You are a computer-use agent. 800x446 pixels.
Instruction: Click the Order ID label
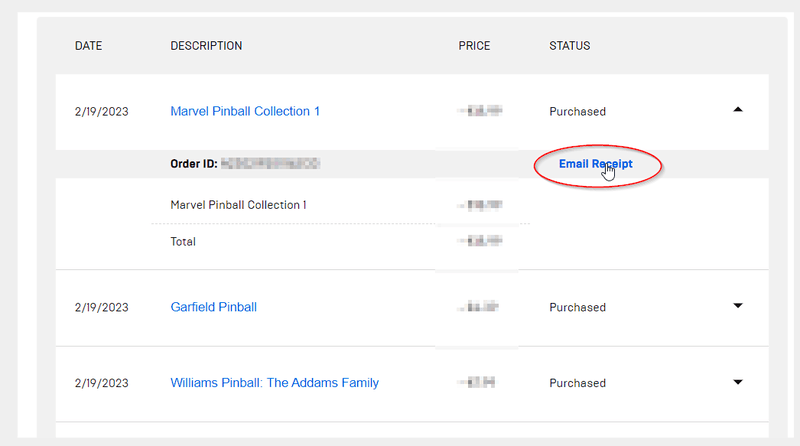(193, 163)
